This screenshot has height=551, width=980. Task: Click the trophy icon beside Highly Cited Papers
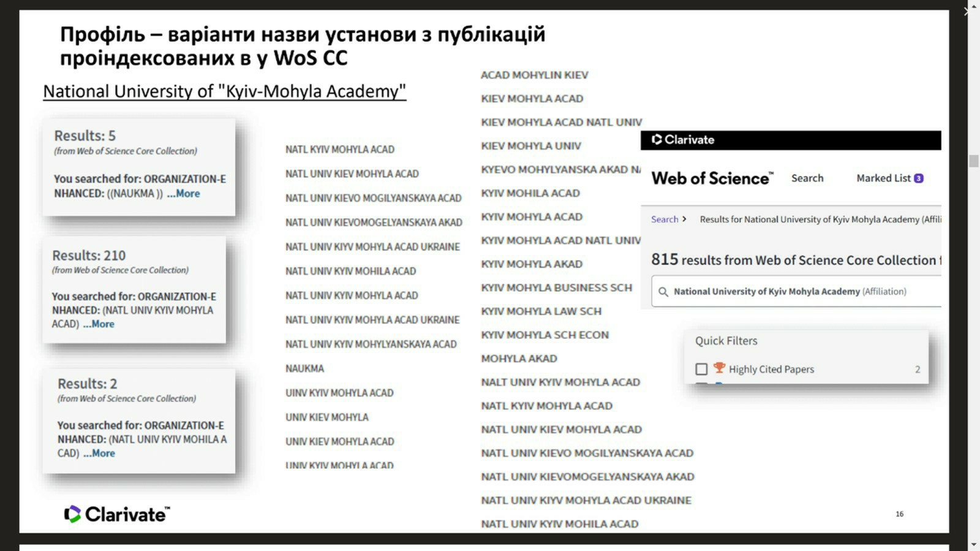pos(719,368)
